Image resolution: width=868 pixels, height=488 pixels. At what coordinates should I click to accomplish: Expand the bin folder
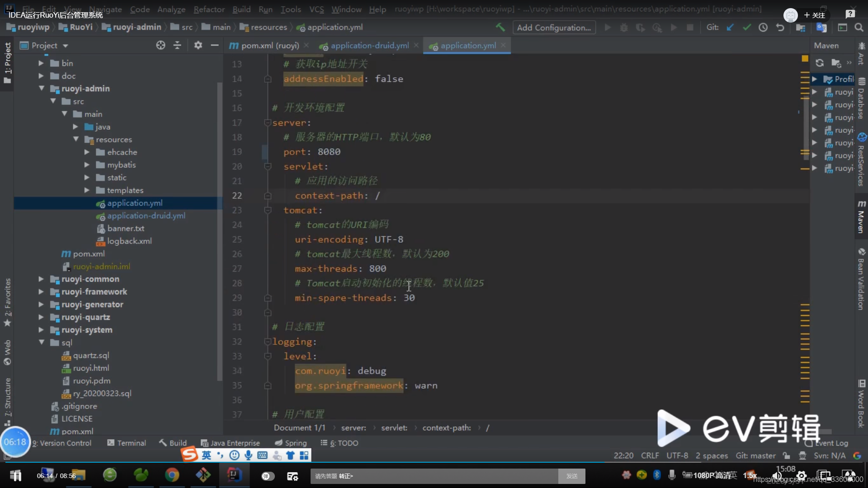click(x=41, y=63)
